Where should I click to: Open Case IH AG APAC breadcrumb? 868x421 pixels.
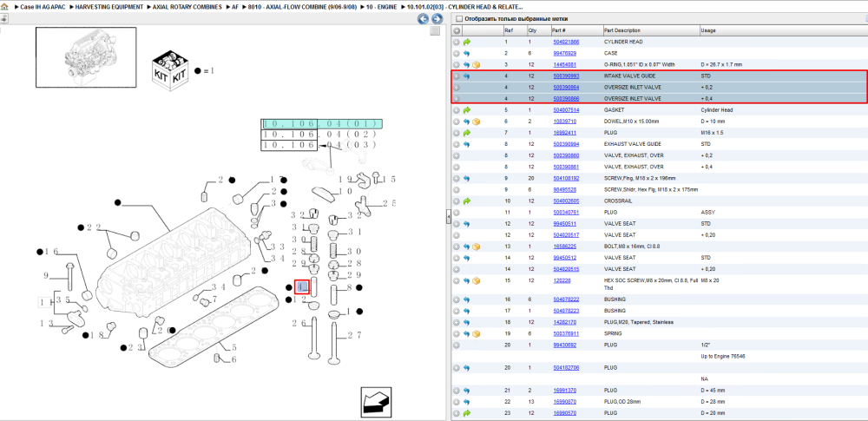(x=42, y=7)
